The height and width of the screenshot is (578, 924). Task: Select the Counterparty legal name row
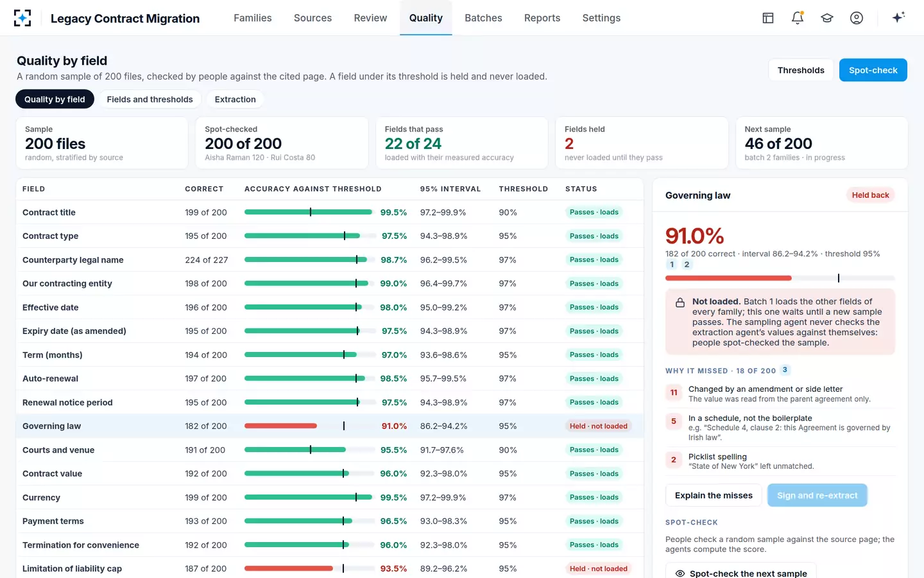point(330,259)
